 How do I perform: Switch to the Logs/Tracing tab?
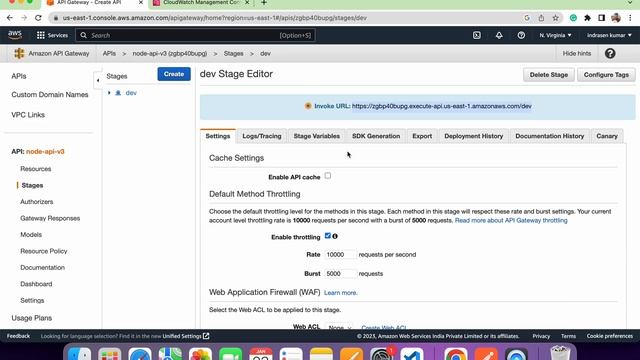point(262,136)
